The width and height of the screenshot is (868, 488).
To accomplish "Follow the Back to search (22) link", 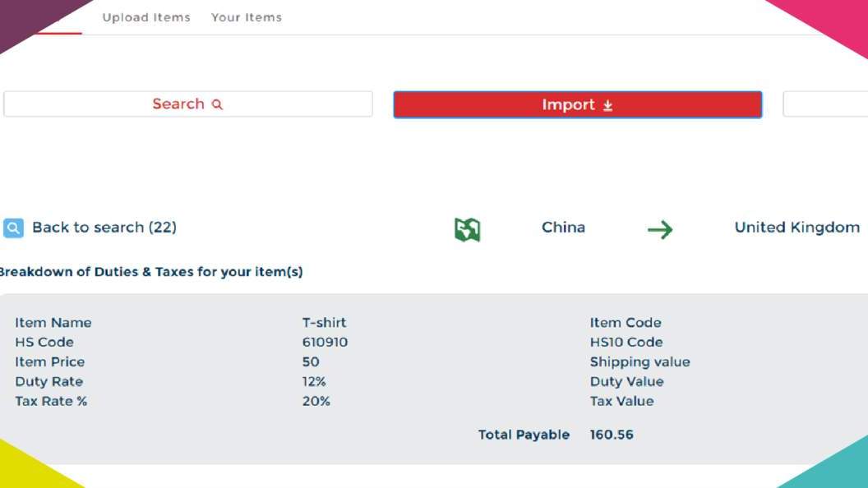I will pos(104,228).
